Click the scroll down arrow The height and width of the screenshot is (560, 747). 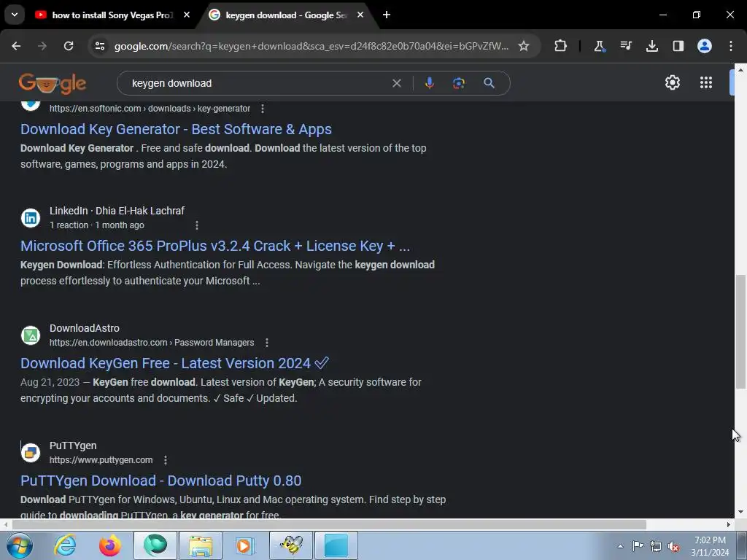[x=740, y=512]
